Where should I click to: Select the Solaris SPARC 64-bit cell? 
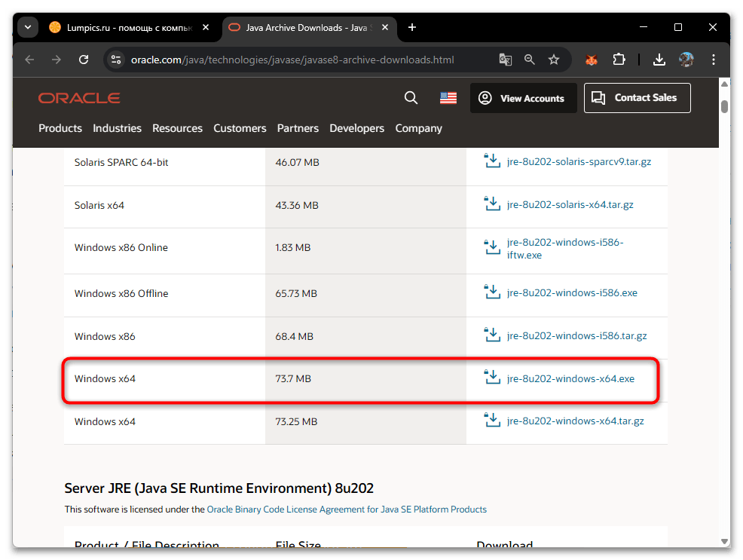click(x=121, y=163)
